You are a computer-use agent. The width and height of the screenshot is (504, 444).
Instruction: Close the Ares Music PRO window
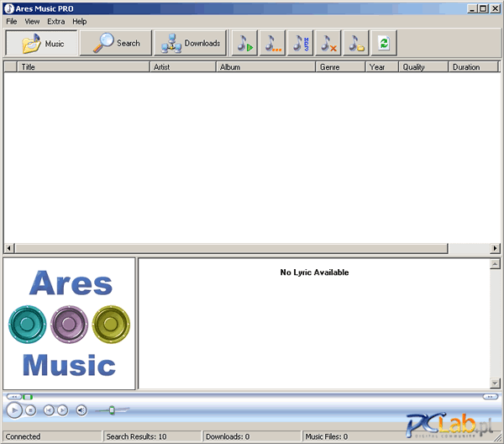[x=495, y=8]
